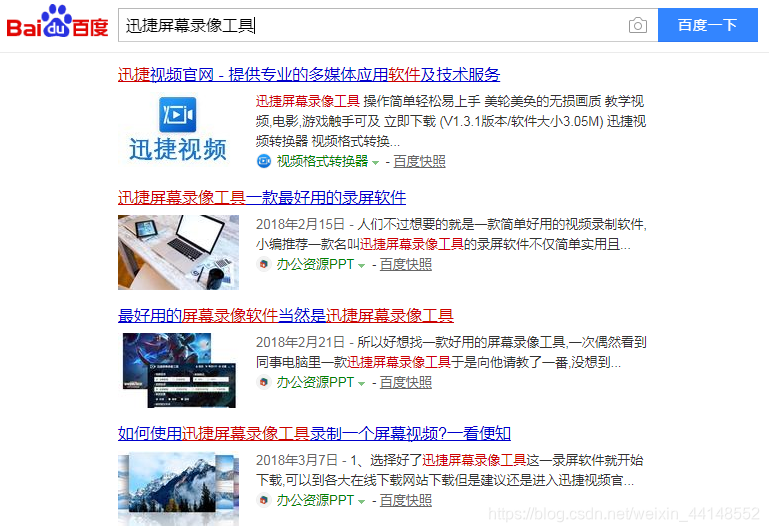Click the game screenshot thumbnail image
The image size is (769, 532).
pos(179,370)
